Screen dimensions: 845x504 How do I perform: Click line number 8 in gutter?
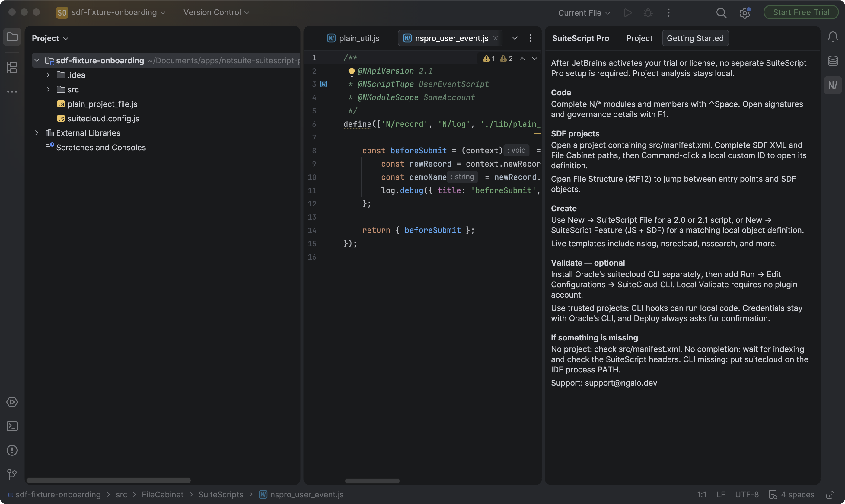click(x=314, y=151)
